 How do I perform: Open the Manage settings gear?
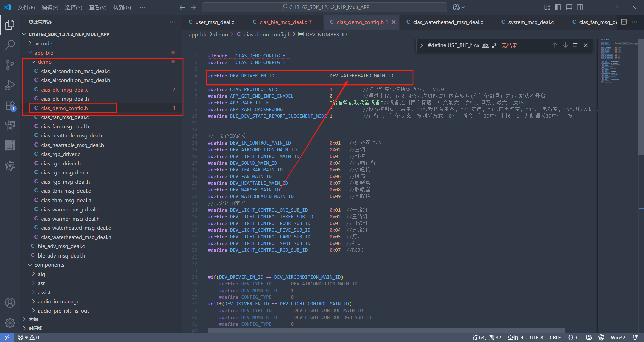click(x=10, y=323)
